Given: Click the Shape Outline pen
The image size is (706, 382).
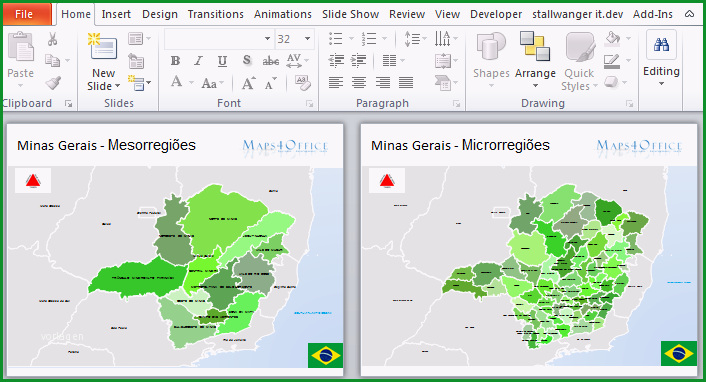Looking at the screenshot, I should coord(612,61).
